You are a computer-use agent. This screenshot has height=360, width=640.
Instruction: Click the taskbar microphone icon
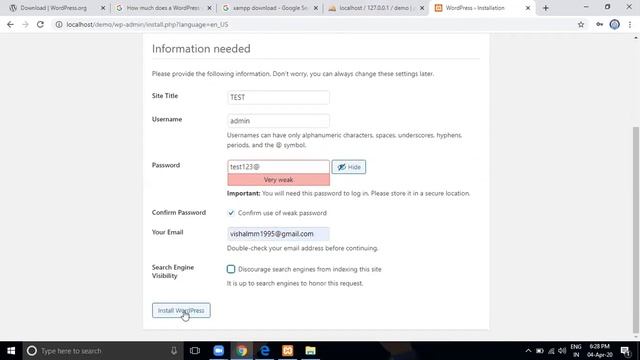coord(174,351)
